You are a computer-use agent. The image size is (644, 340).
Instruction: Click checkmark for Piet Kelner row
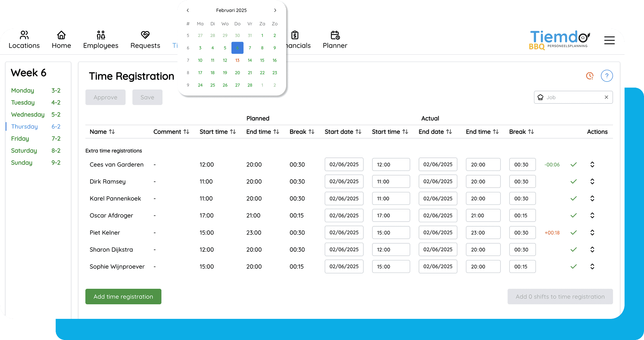click(x=574, y=233)
